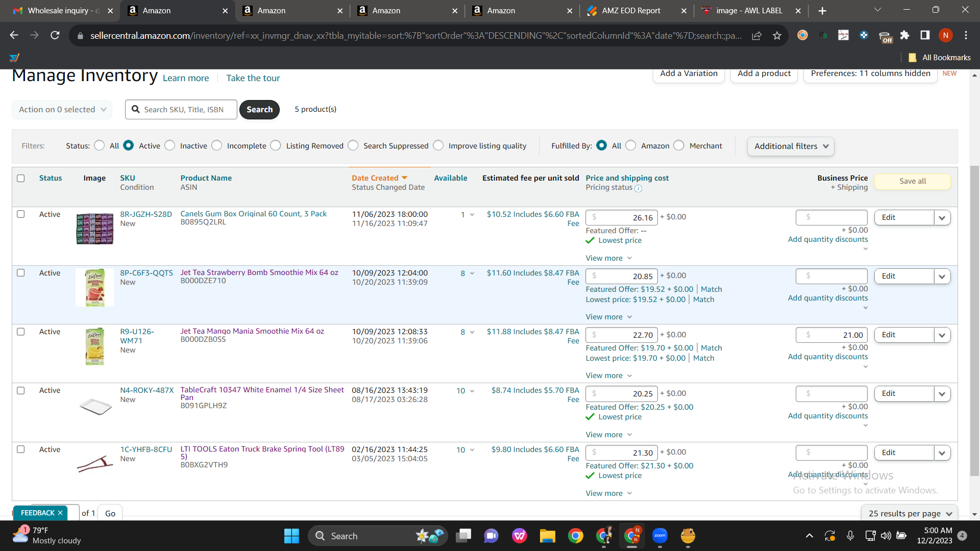
Task: Tick the select-all header checkbox
Action: coord(21,178)
